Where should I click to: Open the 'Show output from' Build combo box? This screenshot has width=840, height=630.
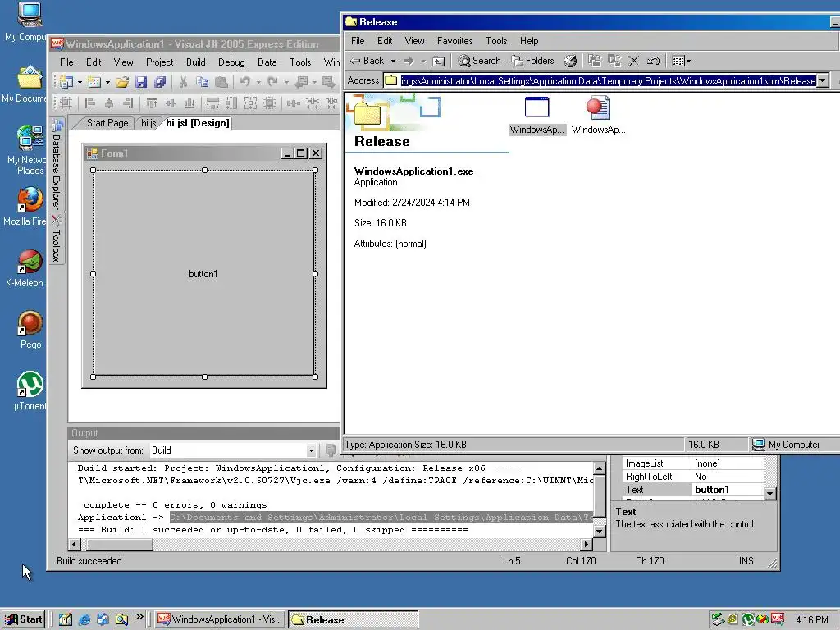232,450
